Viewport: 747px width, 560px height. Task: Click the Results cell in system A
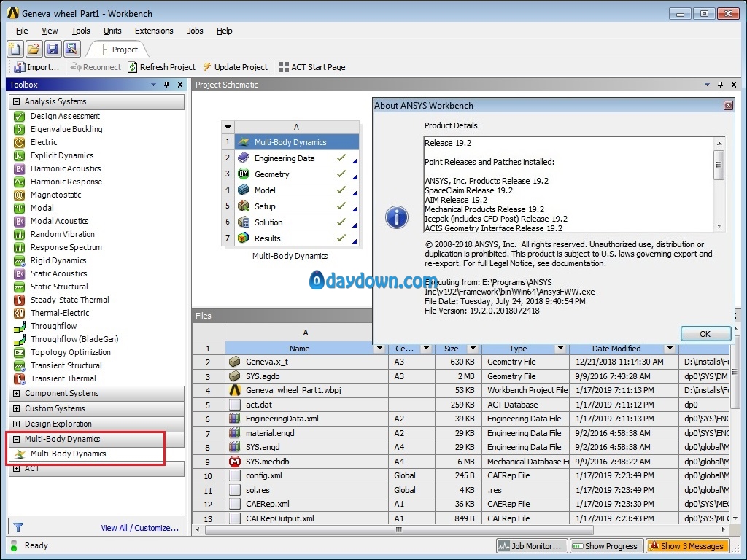(296, 238)
